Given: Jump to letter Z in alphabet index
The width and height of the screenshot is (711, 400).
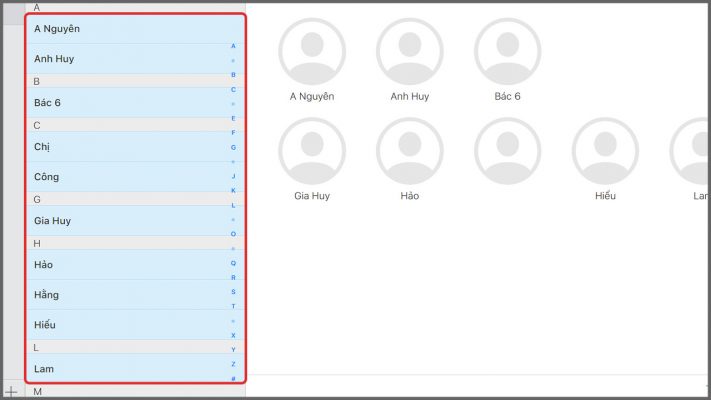Looking at the screenshot, I should click(x=233, y=364).
